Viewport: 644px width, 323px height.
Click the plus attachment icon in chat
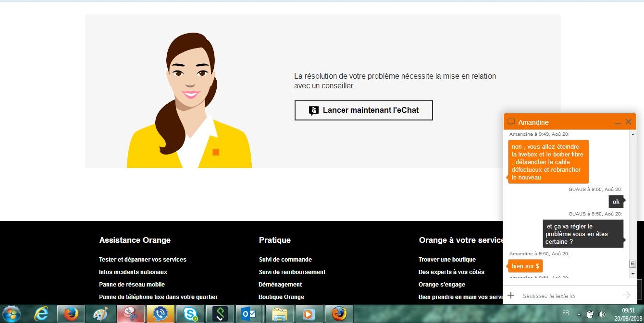tap(511, 296)
